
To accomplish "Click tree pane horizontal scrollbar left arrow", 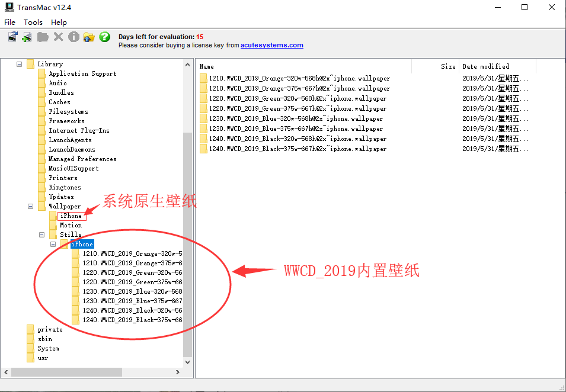I will point(6,372).
